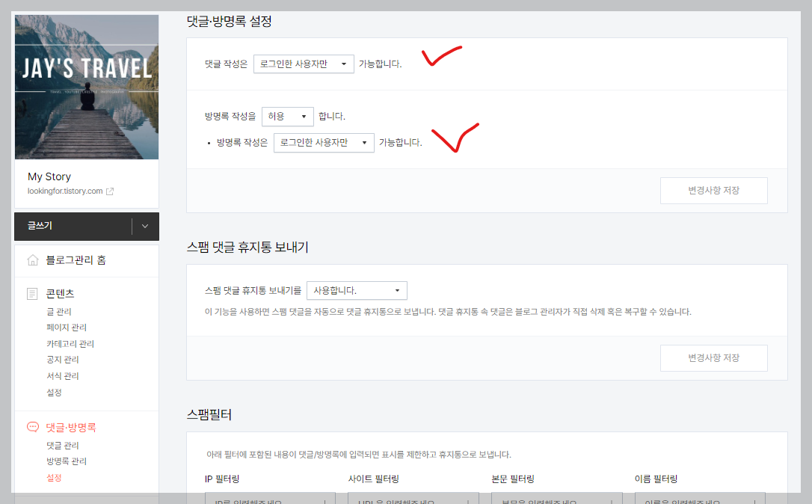Screen dimensions: 812x504
Task: Select the 콘텐츠 document icon
Action: 32,294
